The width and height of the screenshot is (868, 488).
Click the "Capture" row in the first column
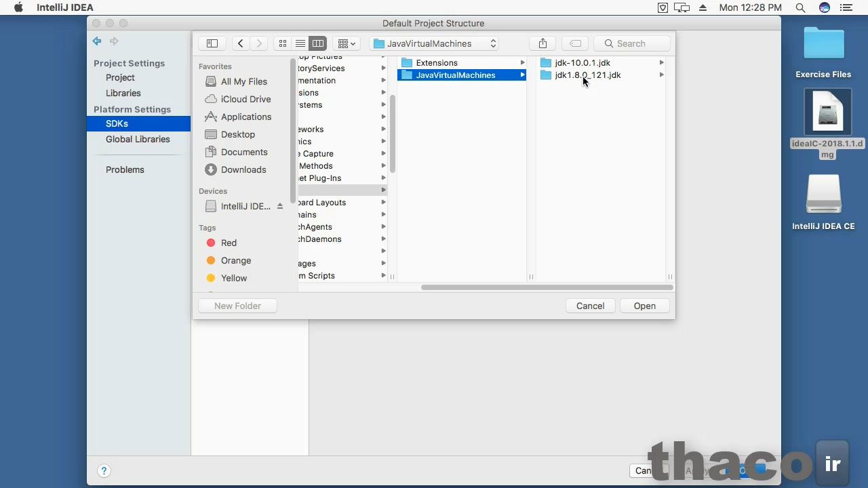[x=342, y=154]
